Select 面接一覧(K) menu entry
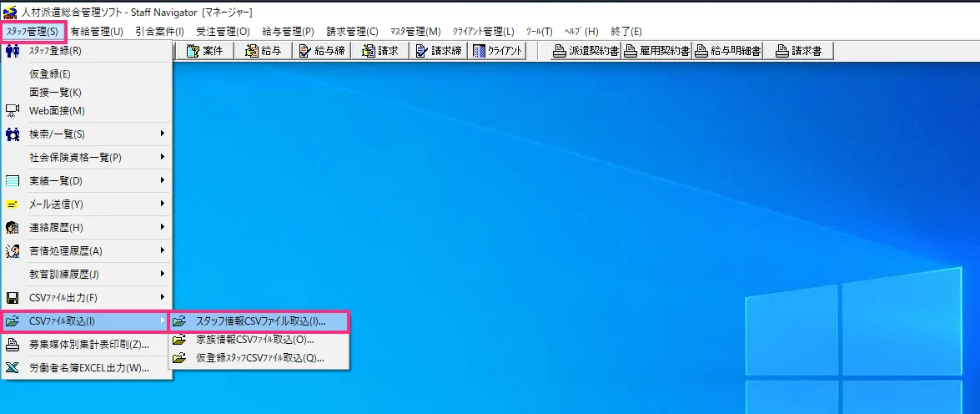 (86, 93)
